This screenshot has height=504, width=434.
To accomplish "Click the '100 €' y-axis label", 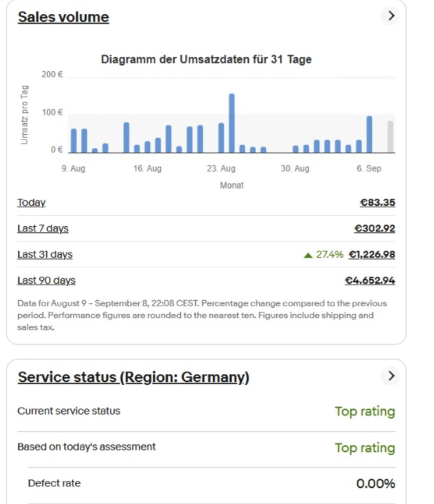I will click(52, 112).
